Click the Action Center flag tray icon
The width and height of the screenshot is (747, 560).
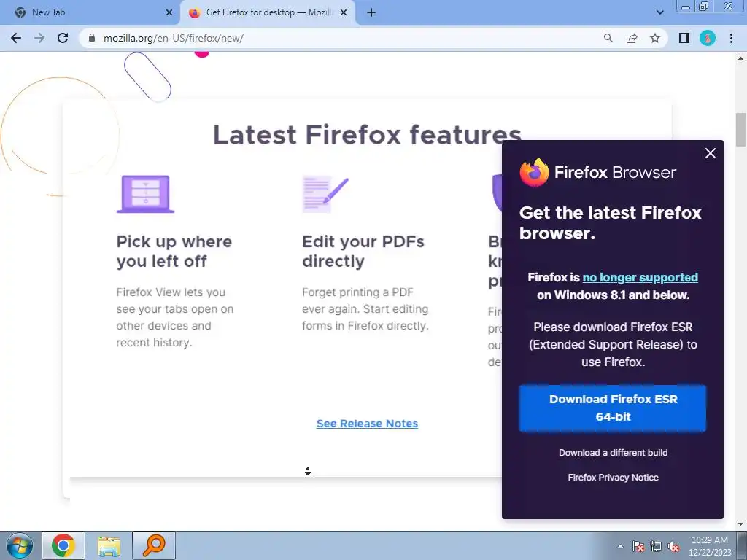click(x=638, y=547)
